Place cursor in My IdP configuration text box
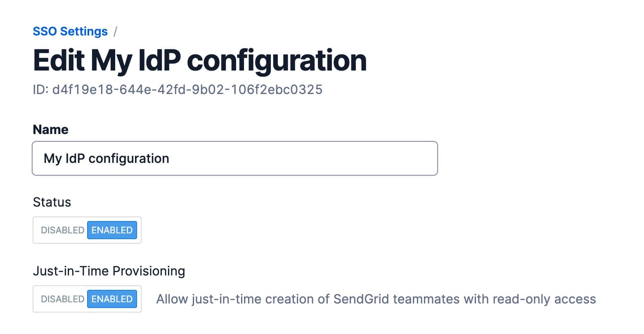Screen dimensions: 644x334 pos(234,158)
